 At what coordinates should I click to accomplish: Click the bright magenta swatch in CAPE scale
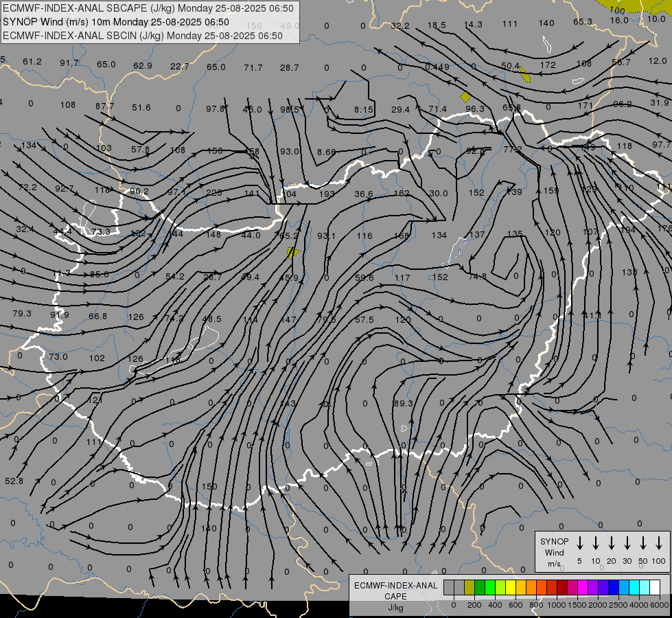(583, 588)
